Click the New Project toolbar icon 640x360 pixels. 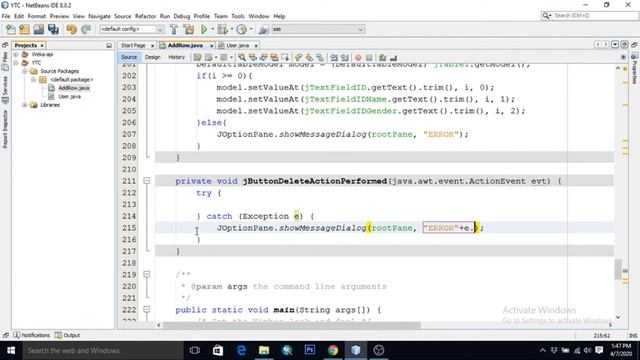(x=24, y=29)
